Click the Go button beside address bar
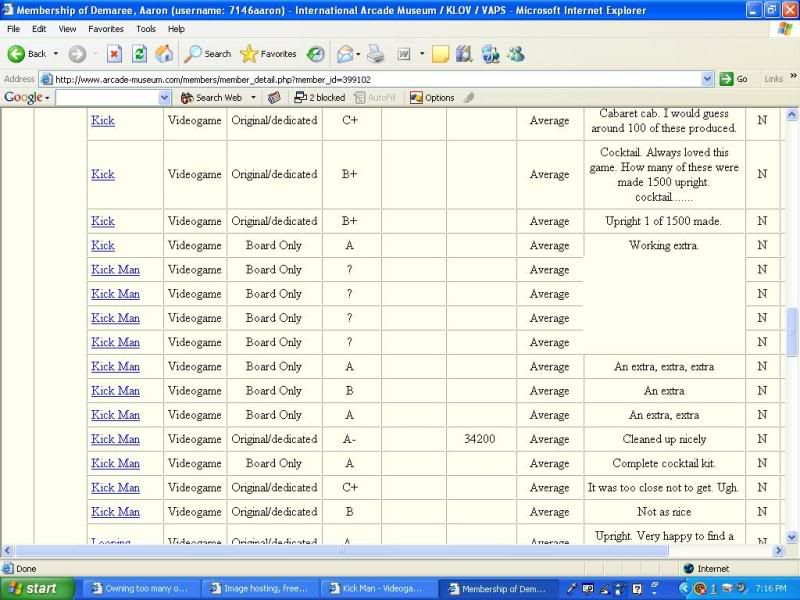Viewport: 800px width, 600px height. tap(735, 79)
